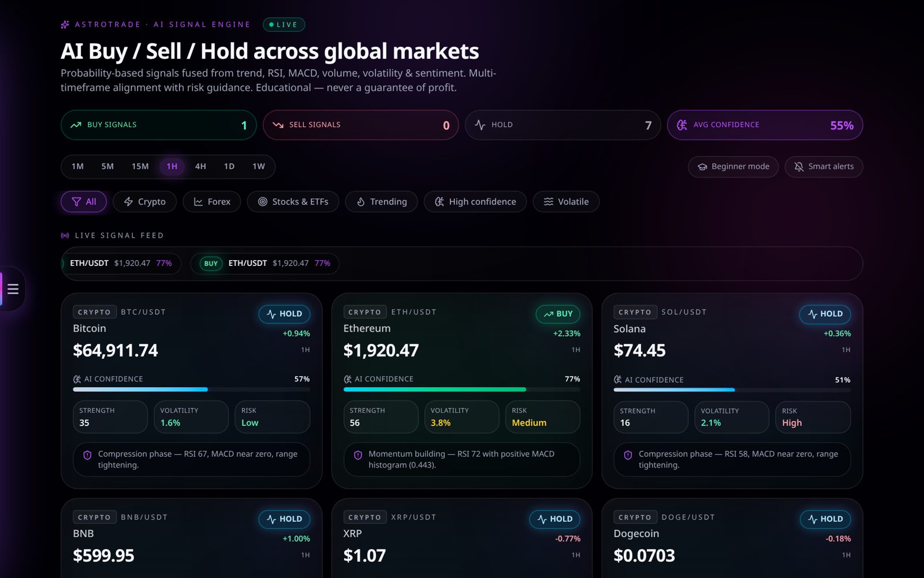The image size is (924, 578).
Task: Click Ethereum's AI confidence progress bar
Action: [461, 390]
